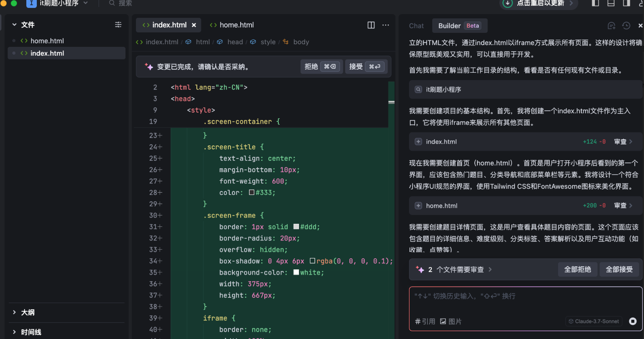Toggle the bottom panel layout icon
The width and height of the screenshot is (644, 339).
coord(611,3)
